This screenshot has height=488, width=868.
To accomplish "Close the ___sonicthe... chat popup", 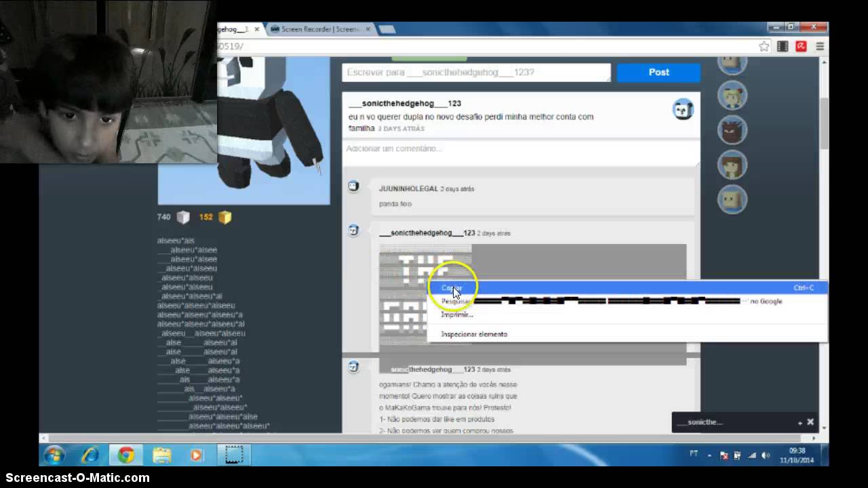I will (x=810, y=422).
